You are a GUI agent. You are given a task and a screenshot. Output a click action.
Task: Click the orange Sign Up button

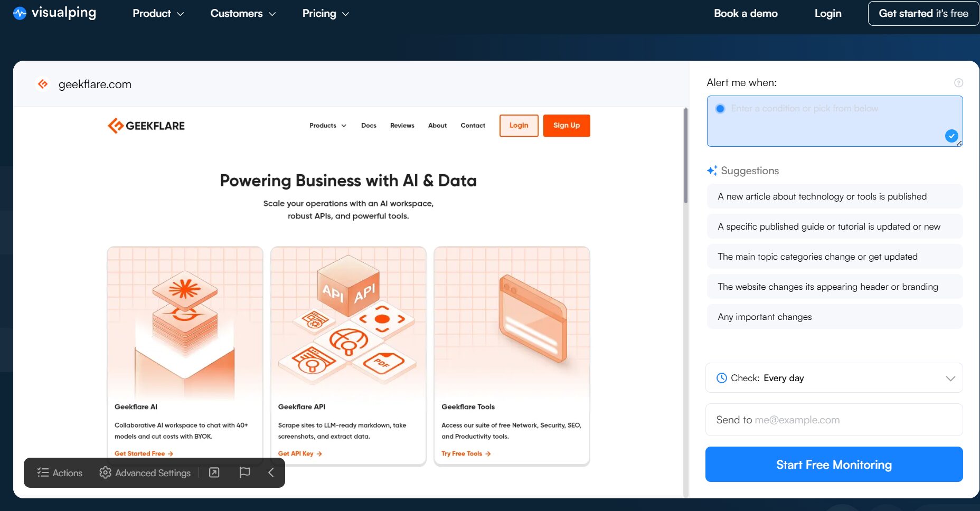[x=567, y=126]
